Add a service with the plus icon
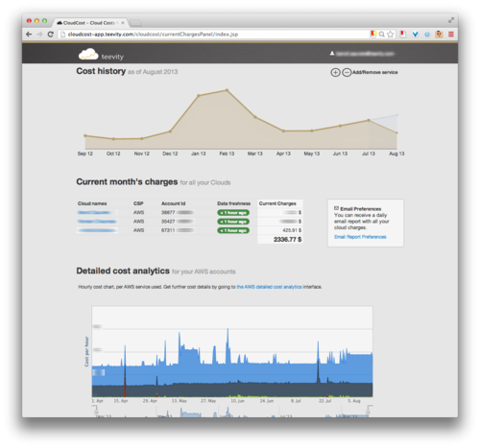Viewport: 480px width, 448px height. [335, 73]
